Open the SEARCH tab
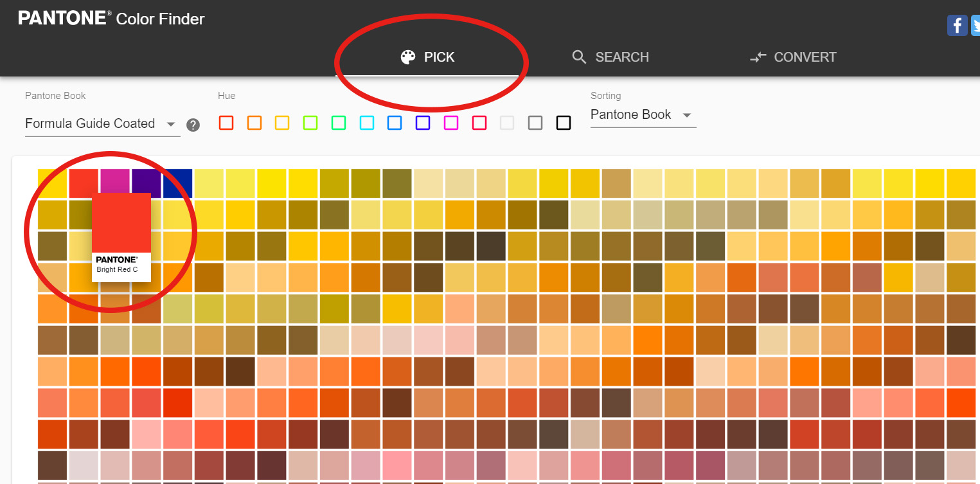Image resolution: width=980 pixels, height=484 pixels. click(x=610, y=57)
